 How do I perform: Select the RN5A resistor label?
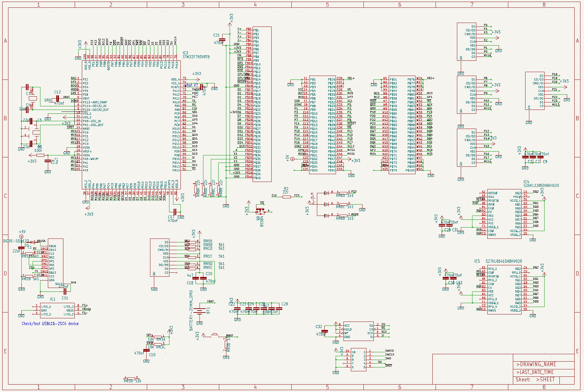click(208, 241)
